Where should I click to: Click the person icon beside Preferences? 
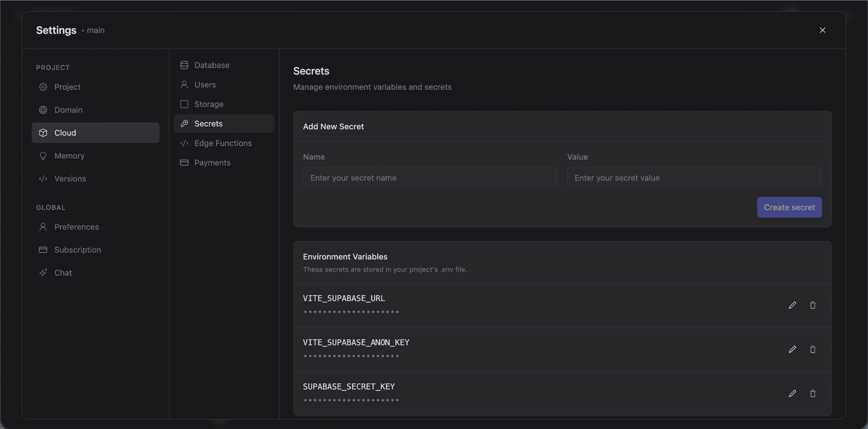click(43, 227)
